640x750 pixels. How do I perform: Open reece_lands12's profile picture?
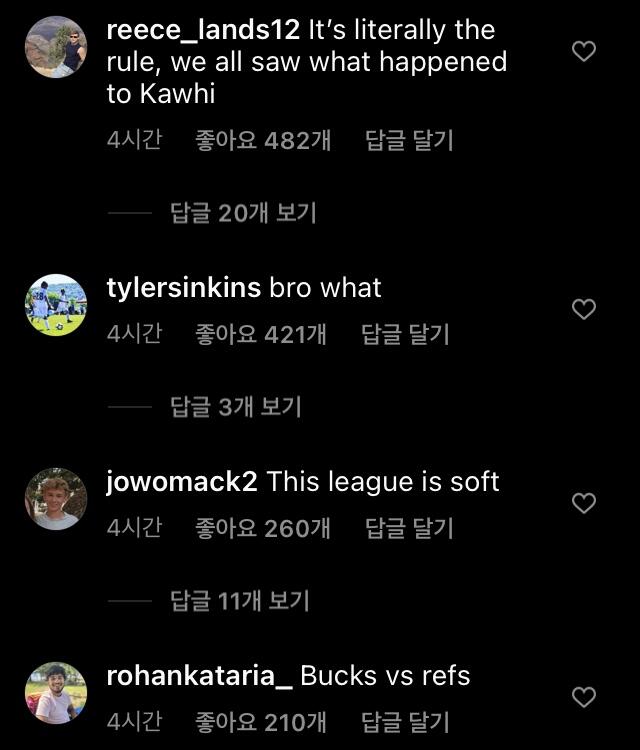[56, 47]
